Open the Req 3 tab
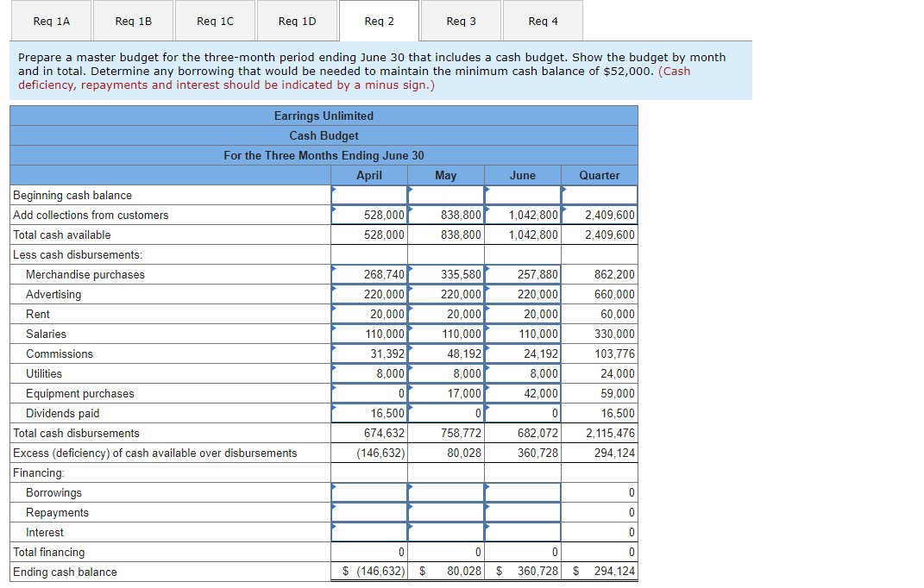The image size is (924, 588). (460, 21)
